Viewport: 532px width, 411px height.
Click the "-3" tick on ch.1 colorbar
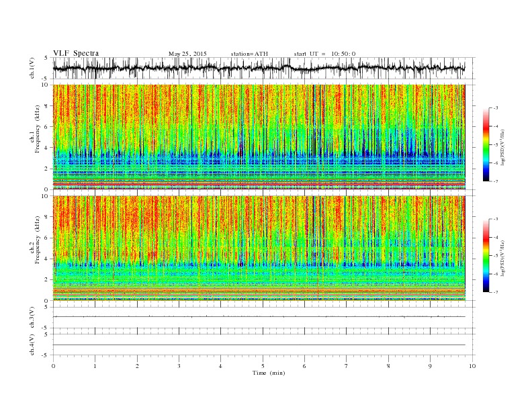tap(496, 108)
